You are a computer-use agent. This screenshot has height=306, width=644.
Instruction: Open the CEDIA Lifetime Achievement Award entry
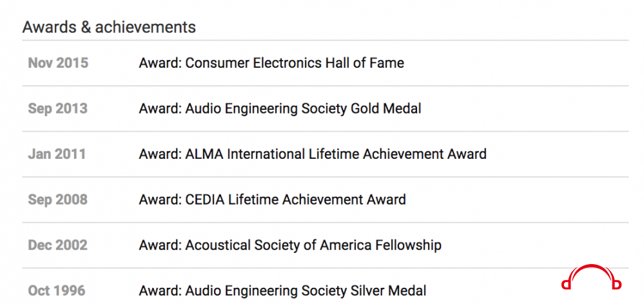click(x=272, y=199)
